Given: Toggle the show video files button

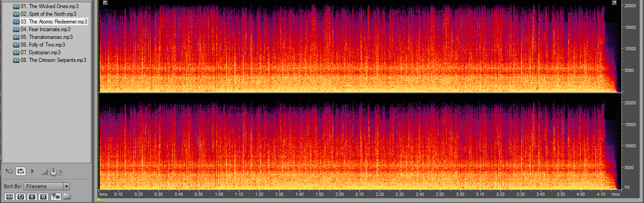Looking at the screenshot, I should (x=32, y=196).
